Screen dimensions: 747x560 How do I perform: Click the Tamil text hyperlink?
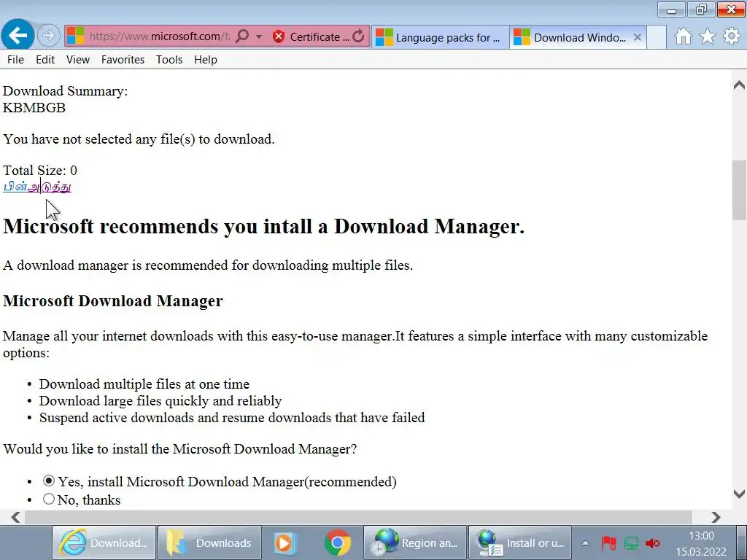[x=37, y=187]
